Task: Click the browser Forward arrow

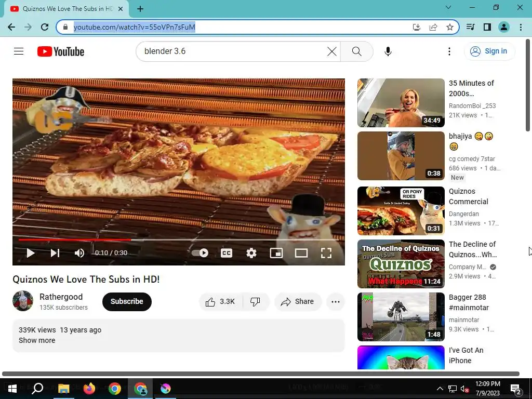Action: click(28, 27)
